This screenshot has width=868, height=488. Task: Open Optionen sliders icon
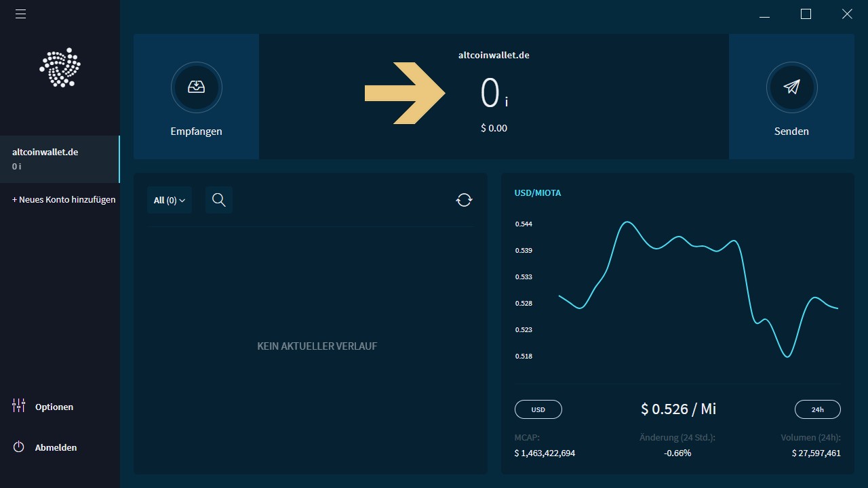(19, 406)
